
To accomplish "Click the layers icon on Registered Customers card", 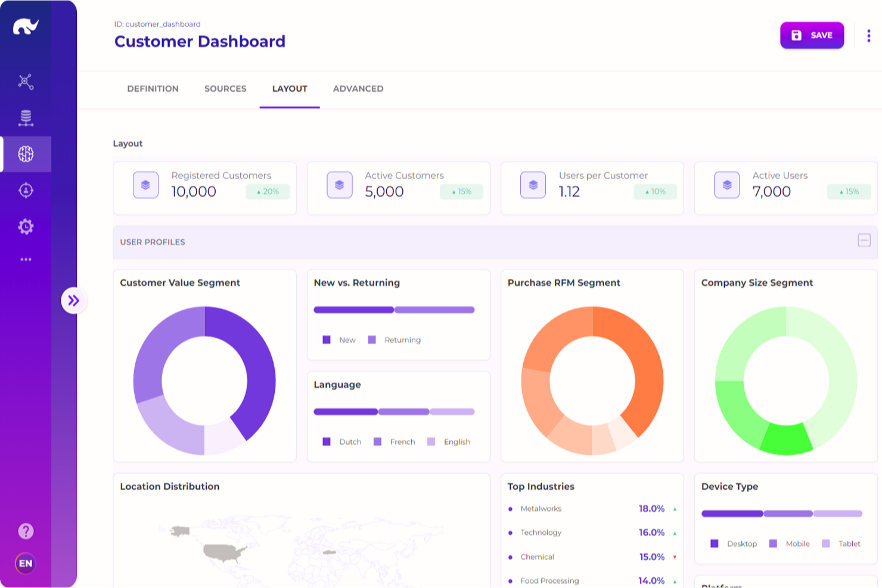I will point(145,185).
